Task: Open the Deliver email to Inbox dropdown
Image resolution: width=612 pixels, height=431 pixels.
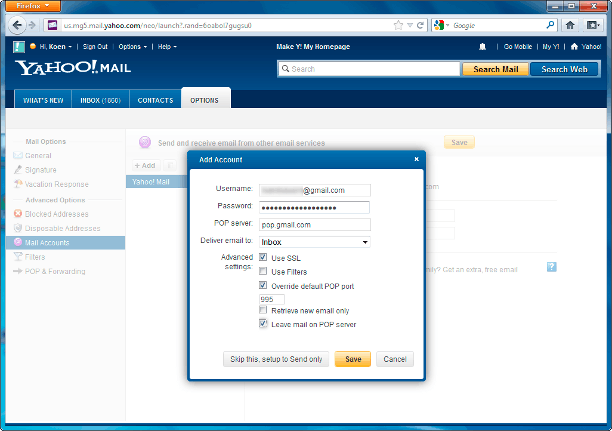Action: tap(315, 242)
